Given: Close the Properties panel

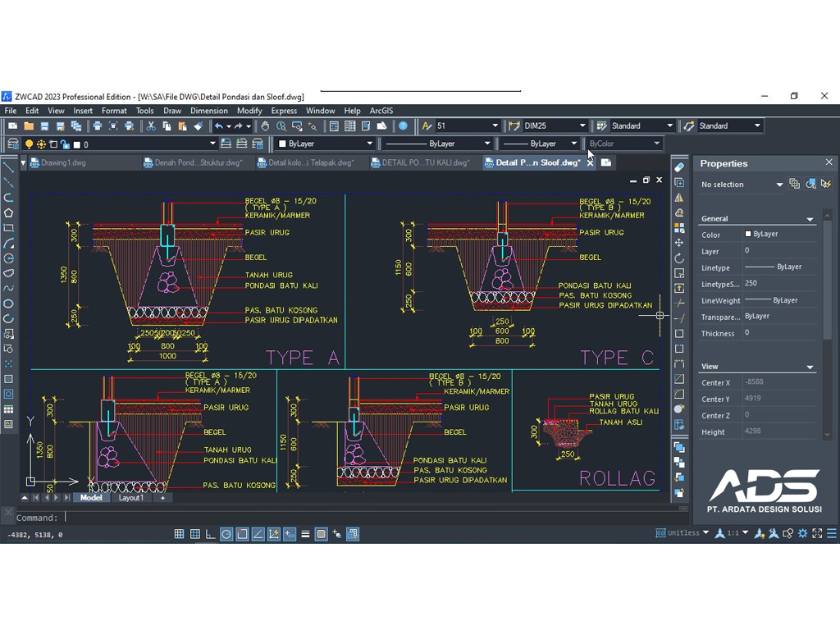Looking at the screenshot, I should [x=829, y=163].
